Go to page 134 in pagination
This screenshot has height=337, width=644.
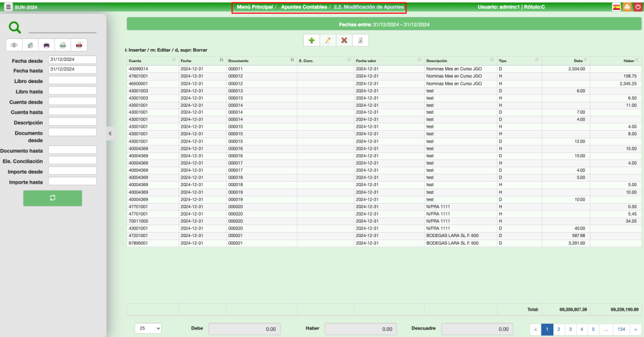621,328
